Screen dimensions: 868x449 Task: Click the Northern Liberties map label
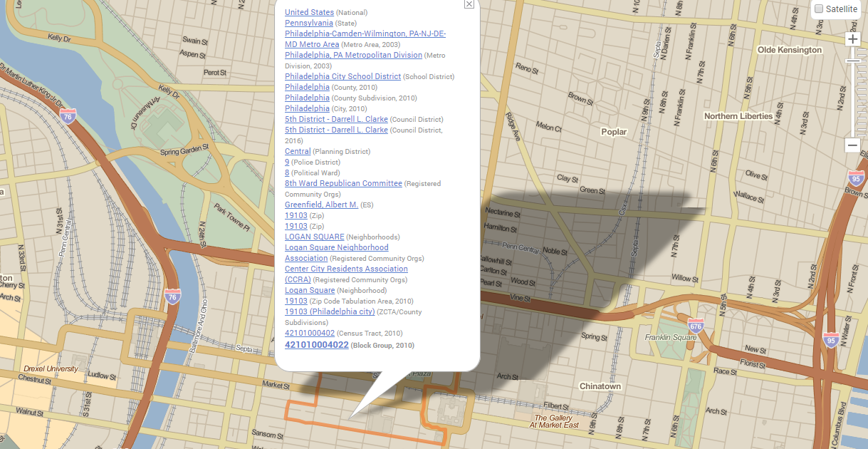738,115
